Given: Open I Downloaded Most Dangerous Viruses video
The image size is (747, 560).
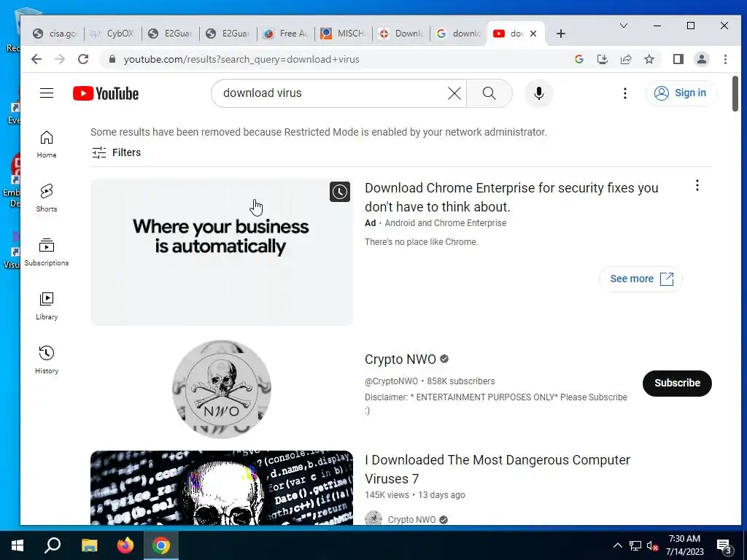Looking at the screenshot, I should point(498,469).
